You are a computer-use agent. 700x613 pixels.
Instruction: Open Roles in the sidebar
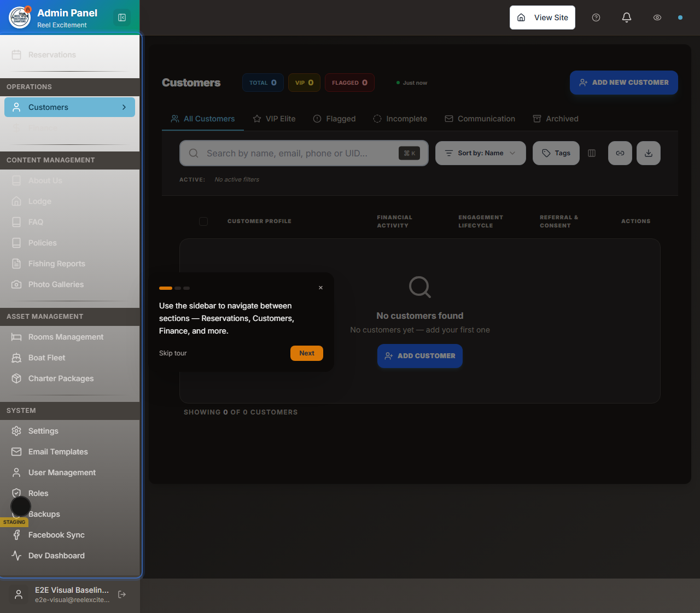pos(70,493)
